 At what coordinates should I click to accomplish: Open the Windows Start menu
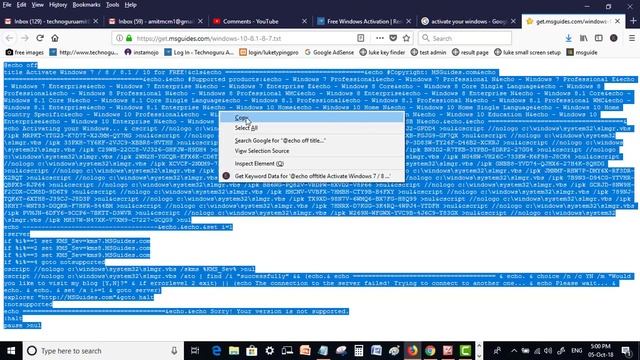tap(11, 351)
